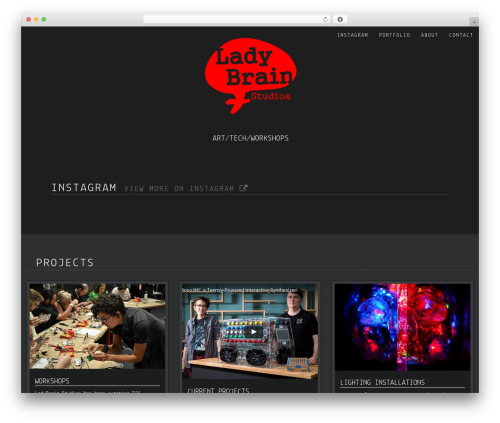Click the new tab plus button
This screenshot has height=423, width=500.
474,22
